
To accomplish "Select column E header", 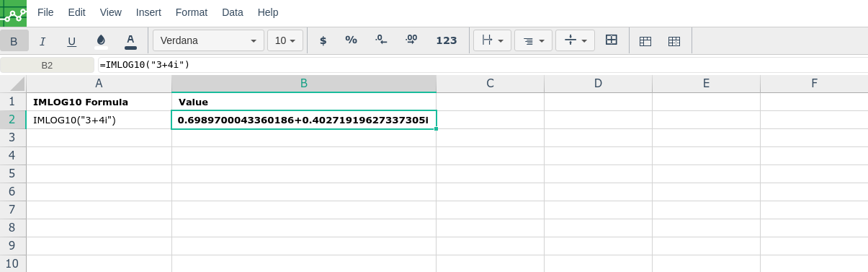I will point(706,84).
